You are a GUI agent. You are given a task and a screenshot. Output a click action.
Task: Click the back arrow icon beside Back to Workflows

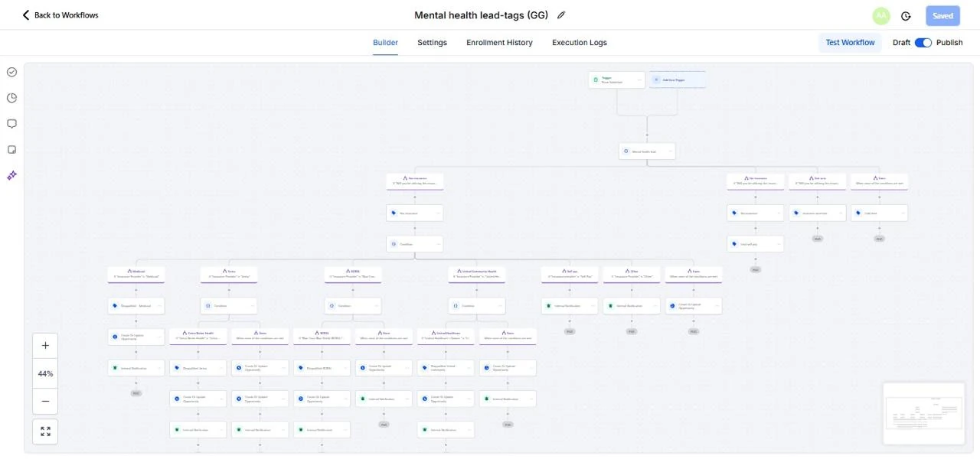[26, 15]
